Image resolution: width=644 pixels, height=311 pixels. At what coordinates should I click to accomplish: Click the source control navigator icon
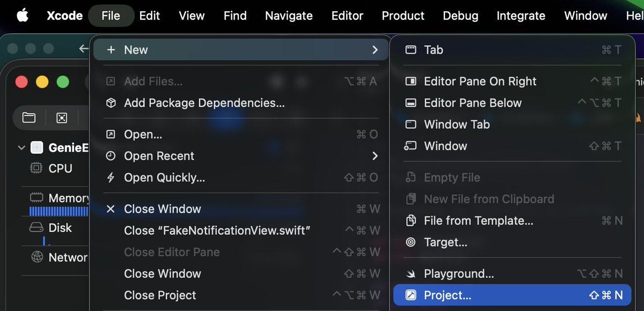[62, 117]
